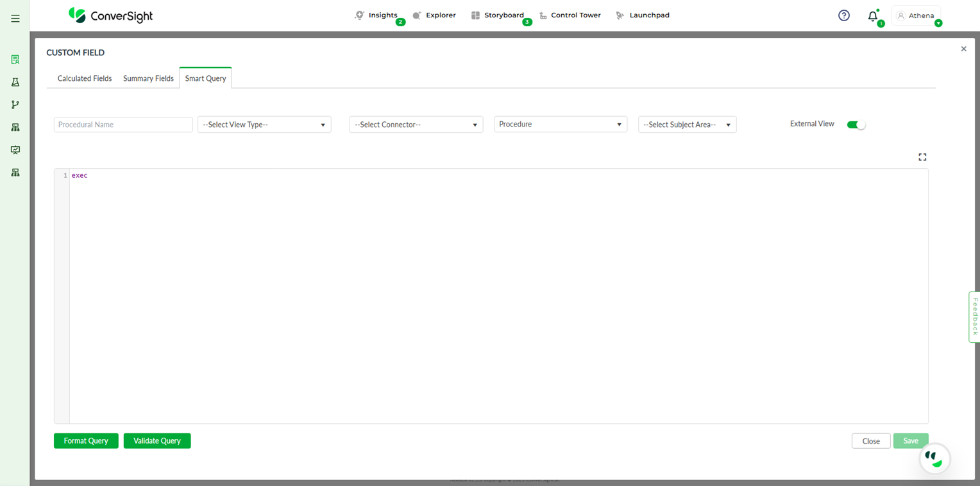The image size is (980, 486).
Task: Switch to the Calculated Fields tab
Action: coord(85,78)
